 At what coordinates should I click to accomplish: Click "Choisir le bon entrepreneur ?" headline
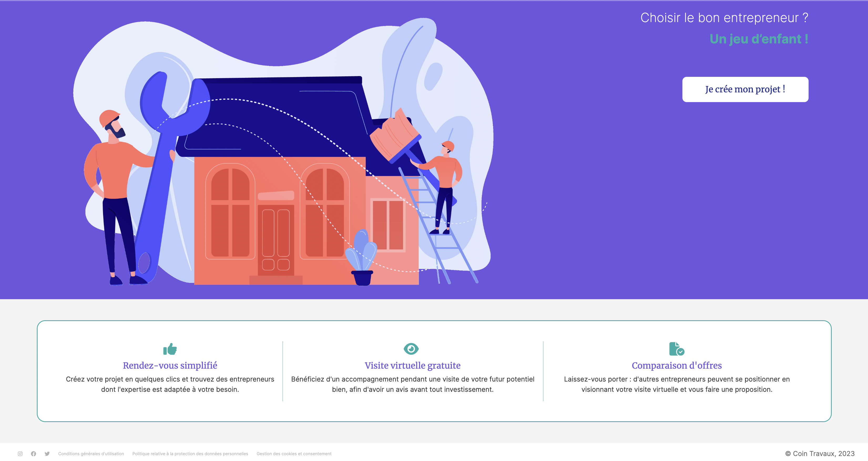click(x=724, y=18)
